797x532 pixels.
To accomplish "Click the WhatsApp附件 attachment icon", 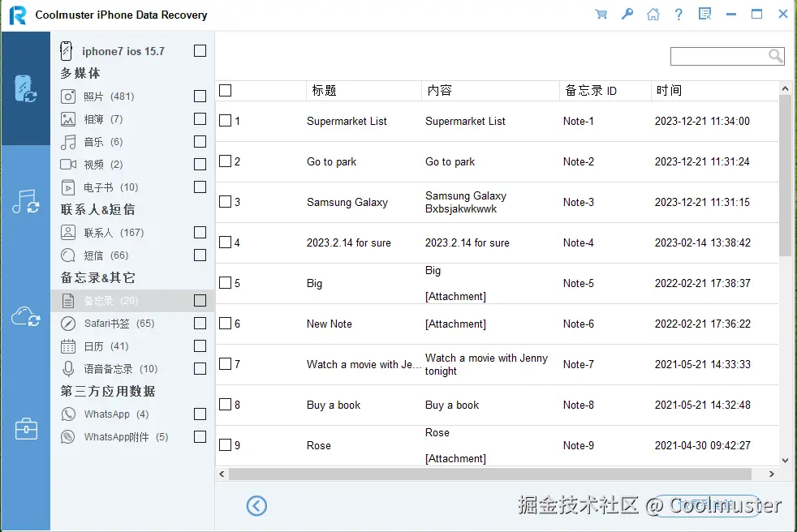I will 68,437.
